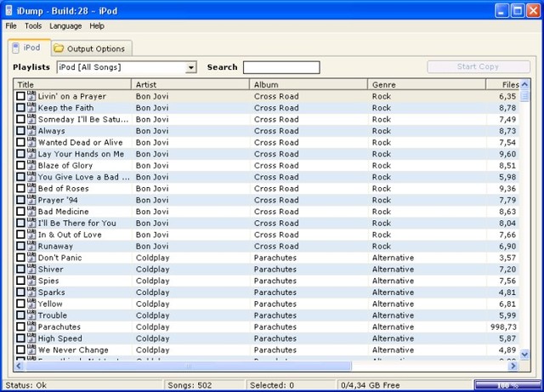
Task: Open the Language menu
Action: coord(65,26)
